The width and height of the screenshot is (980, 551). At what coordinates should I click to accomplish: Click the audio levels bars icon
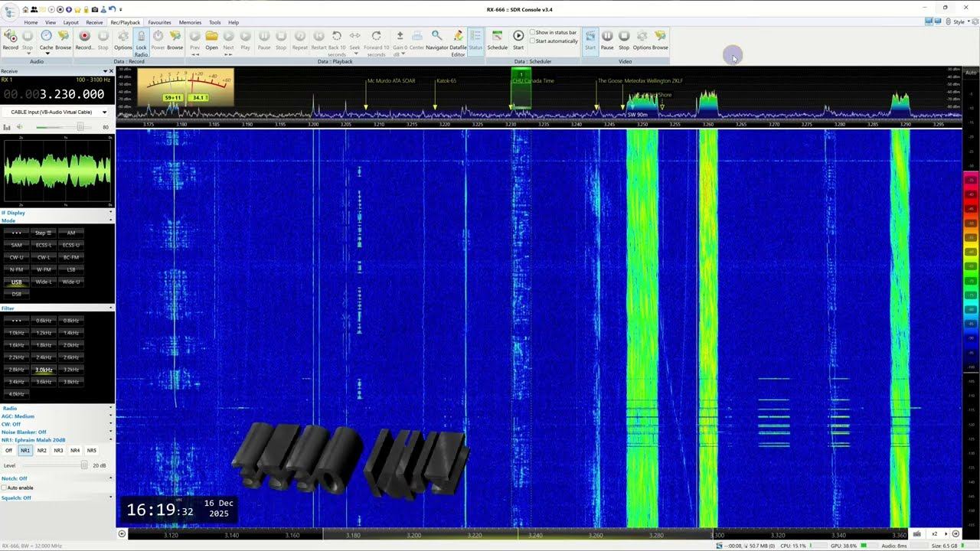(x=7, y=127)
